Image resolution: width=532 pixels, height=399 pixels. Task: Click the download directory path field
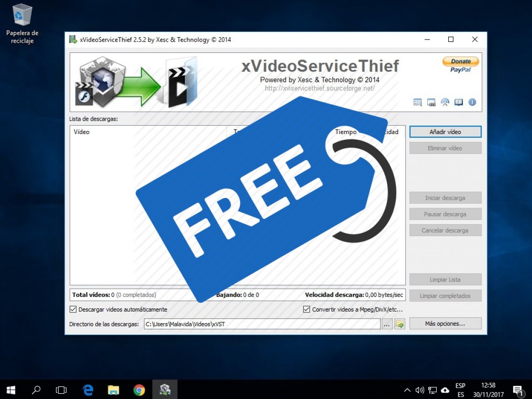point(262,324)
